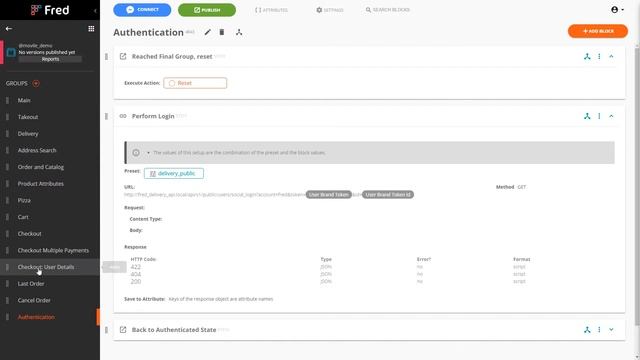The image size is (640, 360).
Task: Open flow icon for Reached Final Group block
Action: pos(587,57)
